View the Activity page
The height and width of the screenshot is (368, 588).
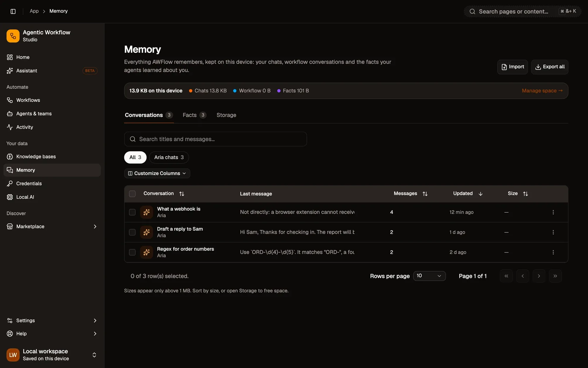pos(52,127)
